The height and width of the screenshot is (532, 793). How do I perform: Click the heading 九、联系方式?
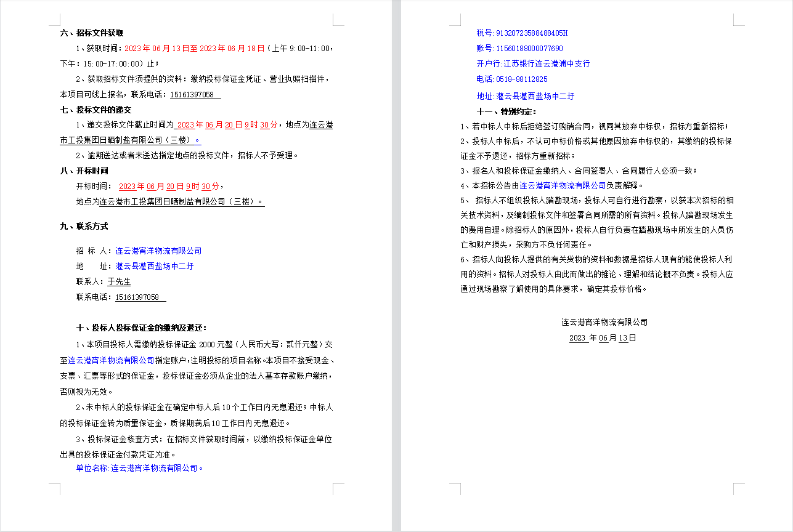point(84,226)
